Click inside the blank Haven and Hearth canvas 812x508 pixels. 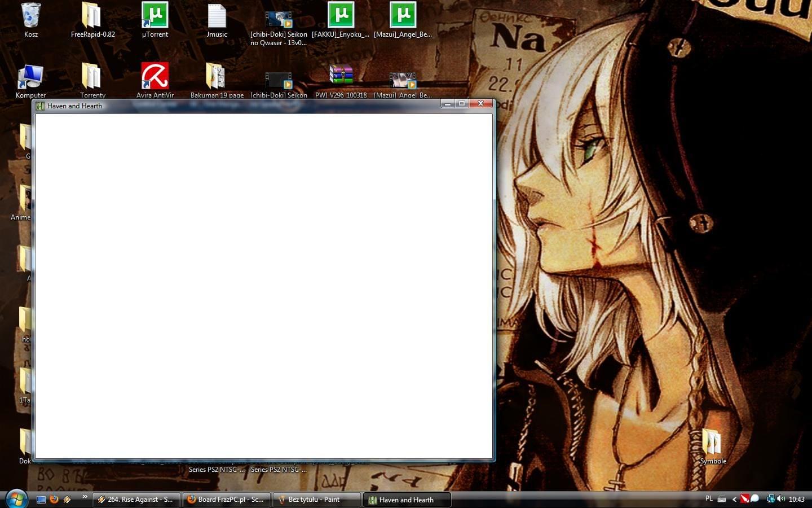click(264, 286)
